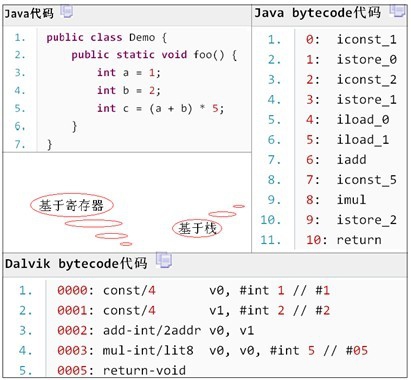Click the 'Dalvik bytecode代码' panel title
The height and width of the screenshot is (380, 411).
tap(76, 263)
